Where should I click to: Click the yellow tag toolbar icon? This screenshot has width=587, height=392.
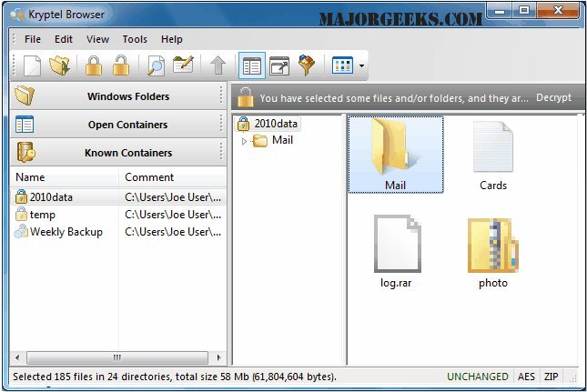pos(306,65)
